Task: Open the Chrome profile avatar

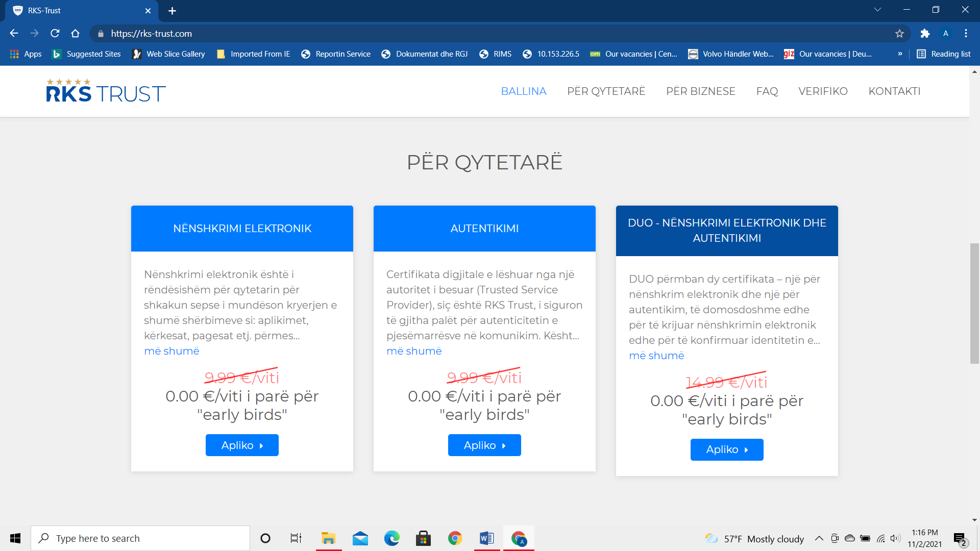Action: (x=946, y=33)
